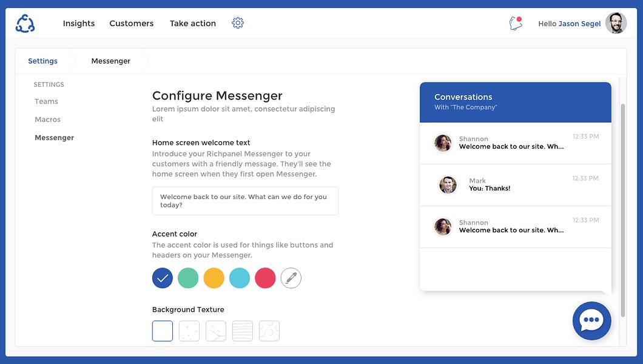Click the welcome text input field

tap(245, 201)
